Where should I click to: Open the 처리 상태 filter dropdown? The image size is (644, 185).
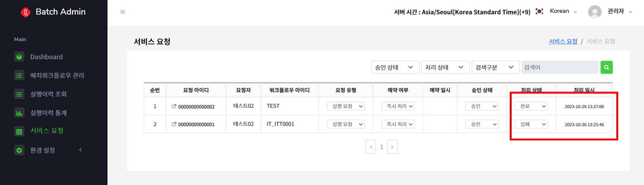tap(445, 67)
